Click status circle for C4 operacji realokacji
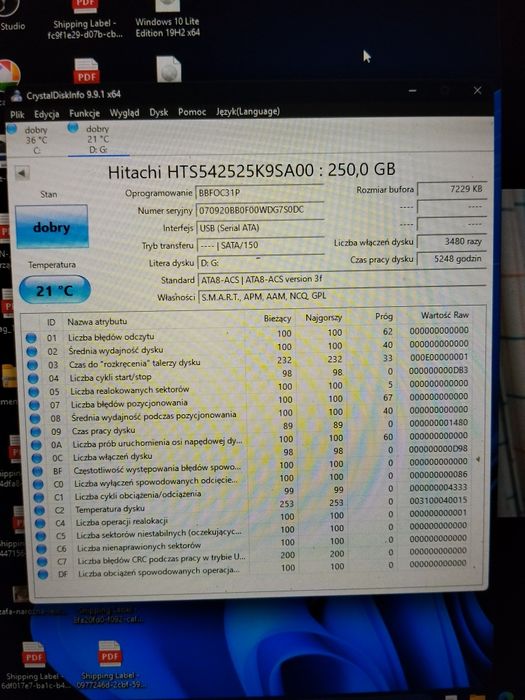This screenshot has height=700, width=525. coord(41,523)
